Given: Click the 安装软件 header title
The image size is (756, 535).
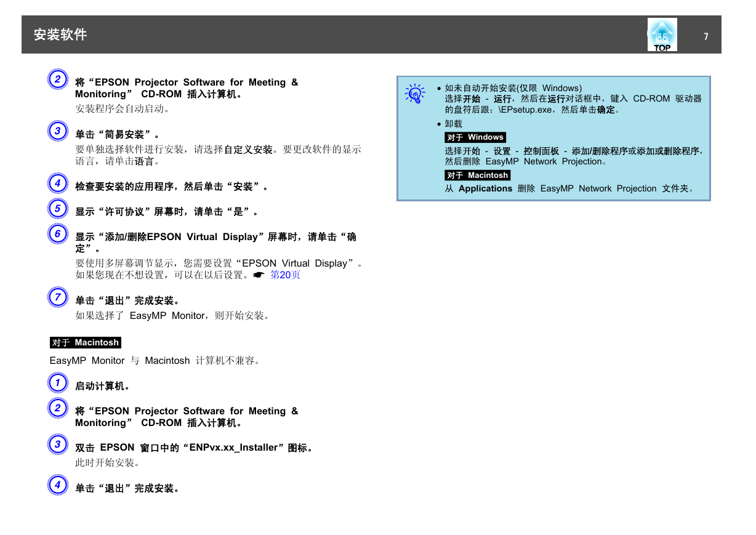Looking at the screenshot, I should (x=60, y=34).
